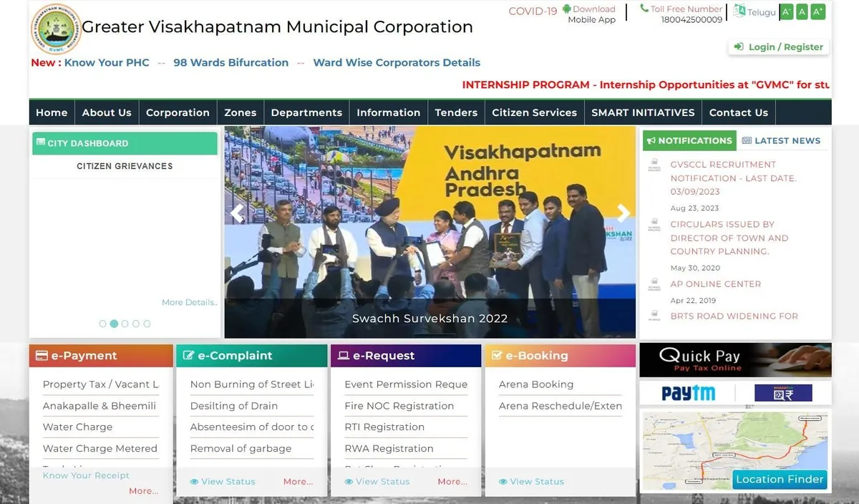The image size is (859, 504).
Task: Expand More under e-Complaint list
Action: tap(298, 482)
